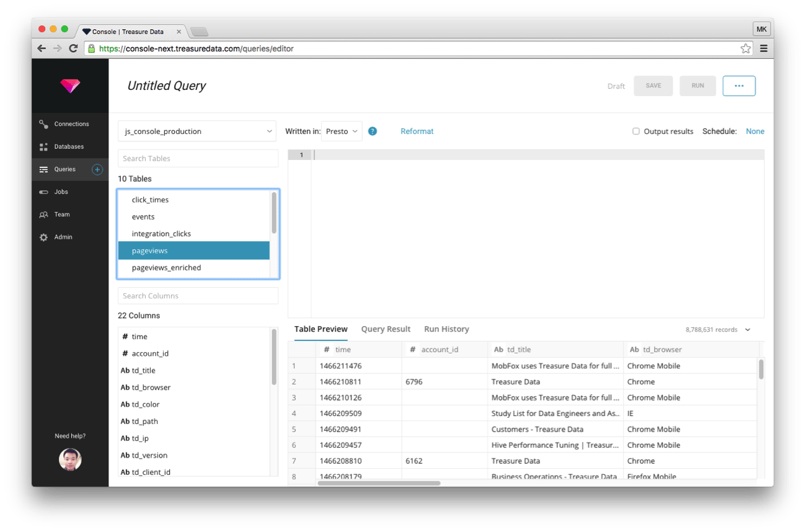The height and width of the screenshot is (532, 806).
Task: Click the td_client_id column in list
Action: point(194,472)
